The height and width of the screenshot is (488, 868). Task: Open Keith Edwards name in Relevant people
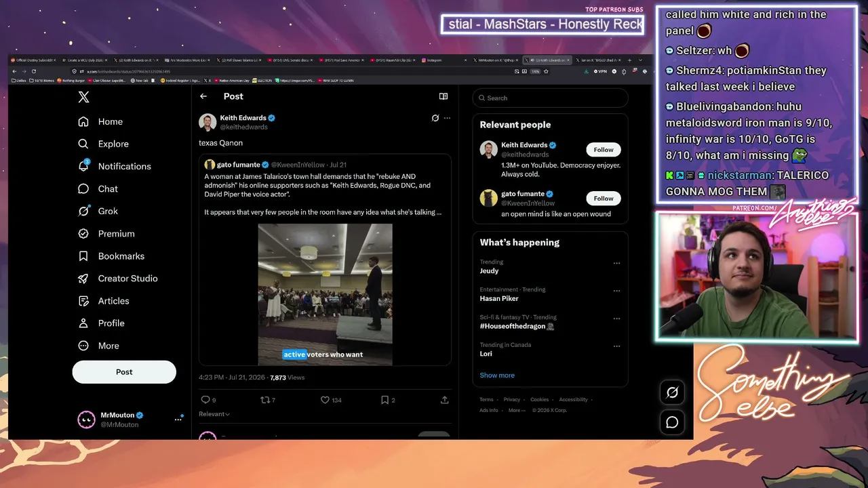pos(524,145)
